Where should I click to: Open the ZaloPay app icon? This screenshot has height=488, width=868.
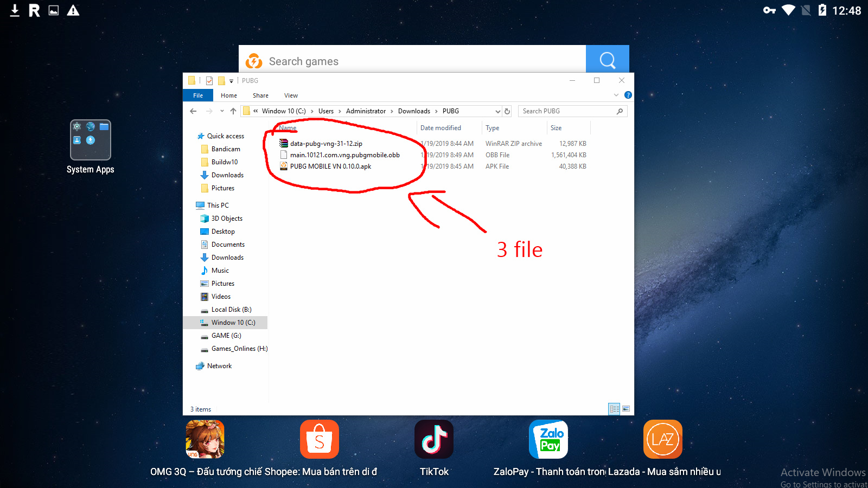click(x=548, y=439)
